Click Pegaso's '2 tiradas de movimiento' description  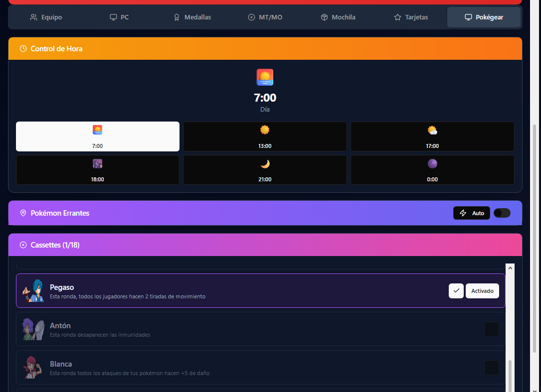[x=128, y=296]
